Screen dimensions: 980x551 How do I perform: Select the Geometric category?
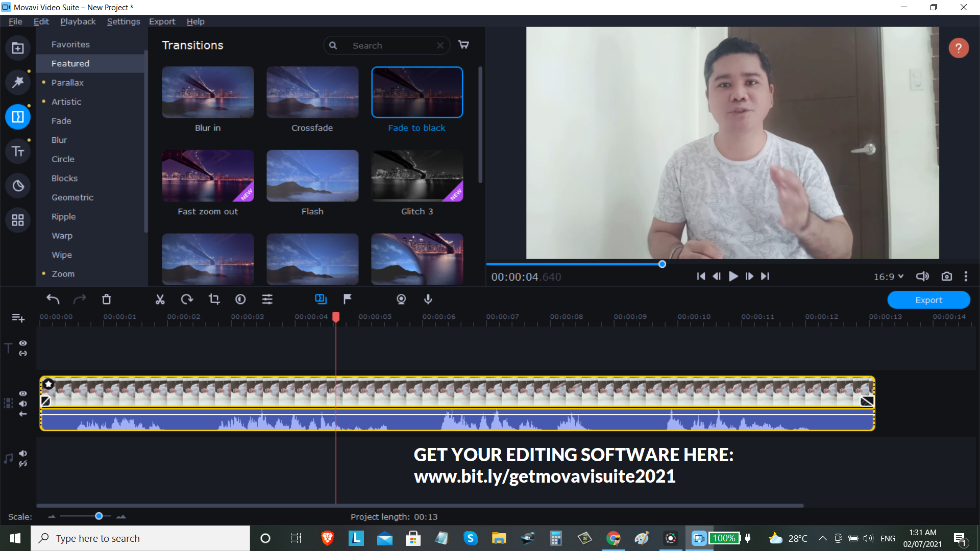coord(72,197)
